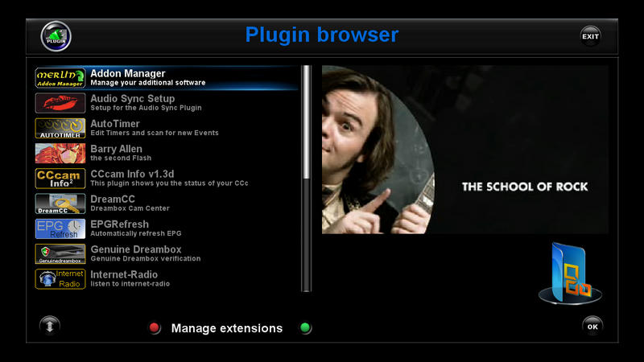Click 'the second Flash' description

tap(121, 158)
